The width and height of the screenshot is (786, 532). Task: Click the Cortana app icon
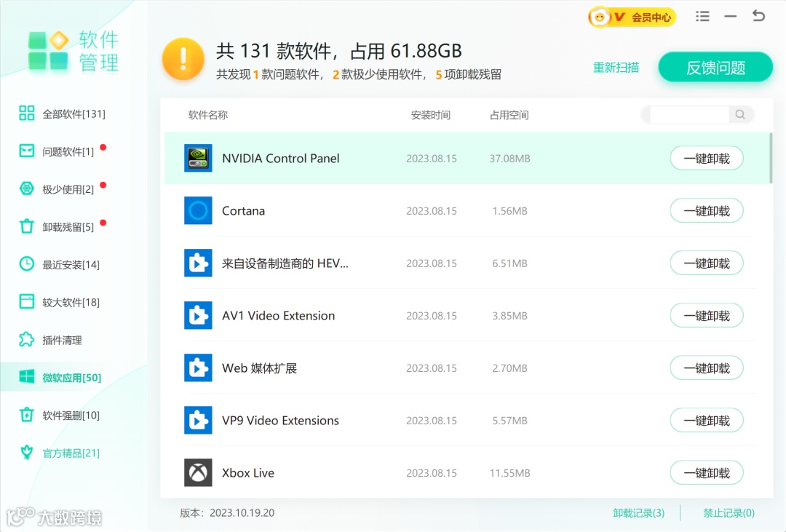[198, 210]
